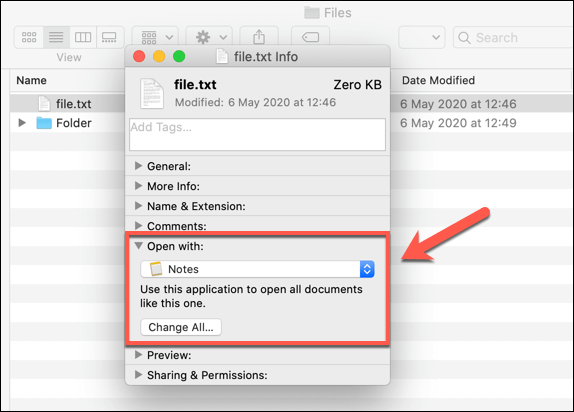Click the Zero KB size text
Image resolution: width=574 pixels, height=412 pixels.
357,85
